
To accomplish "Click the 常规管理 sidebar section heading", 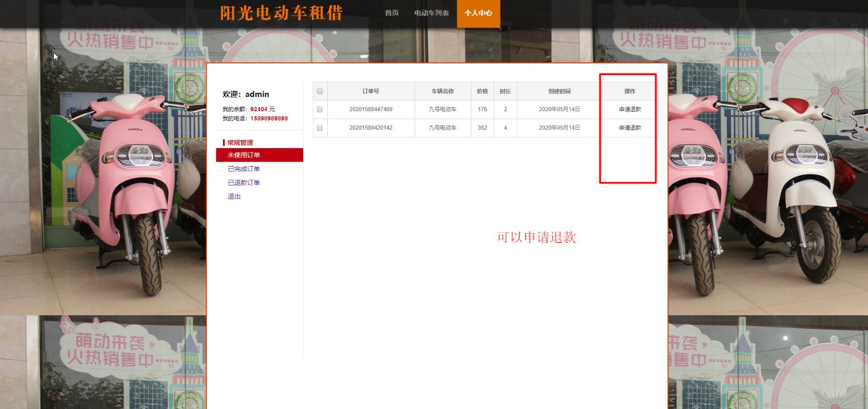I will [240, 143].
